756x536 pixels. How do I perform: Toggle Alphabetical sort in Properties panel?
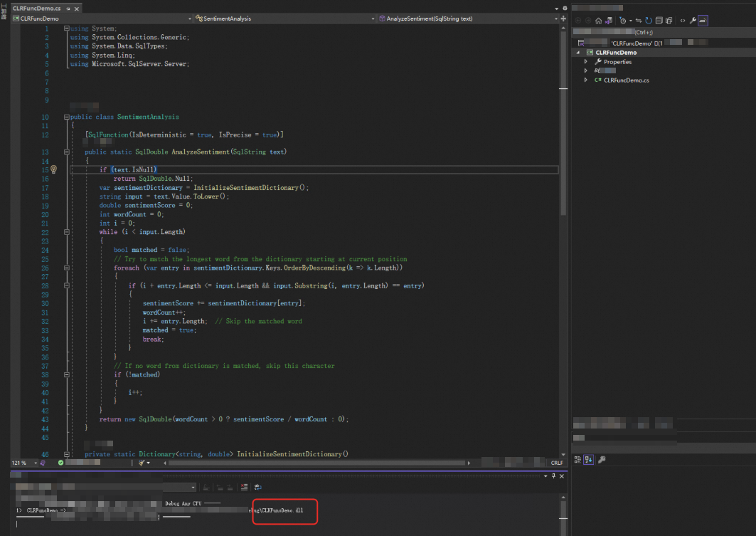click(x=588, y=460)
